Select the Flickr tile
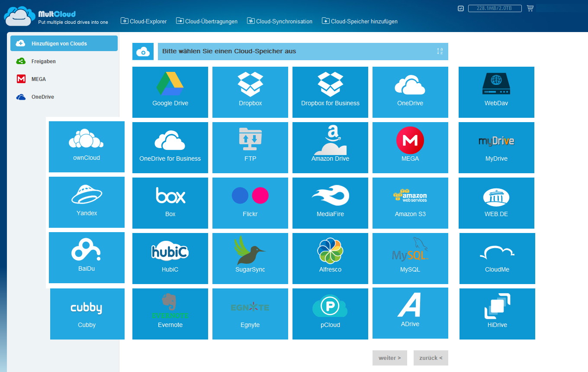Screen dimensions: 588x372 [x=250, y=203]
